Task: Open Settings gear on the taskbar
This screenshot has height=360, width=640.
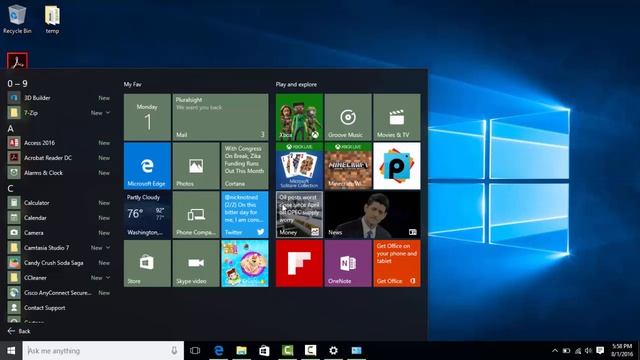Action: [333, 351]
